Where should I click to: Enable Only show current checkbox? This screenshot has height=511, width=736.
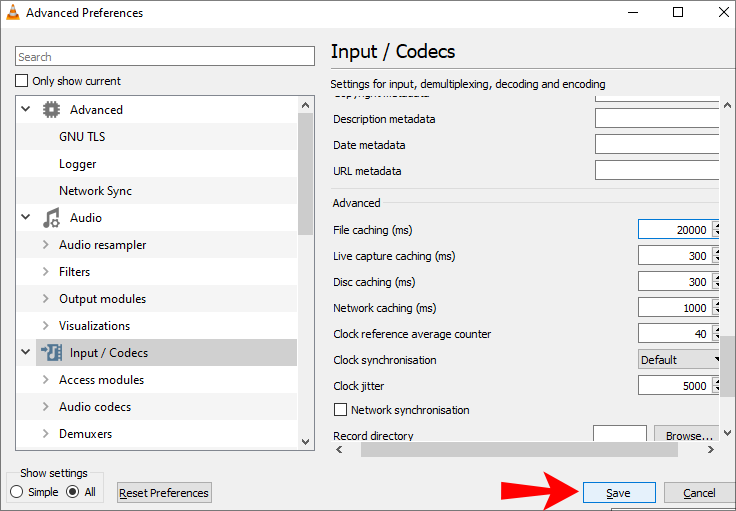[x=22, y=81]
